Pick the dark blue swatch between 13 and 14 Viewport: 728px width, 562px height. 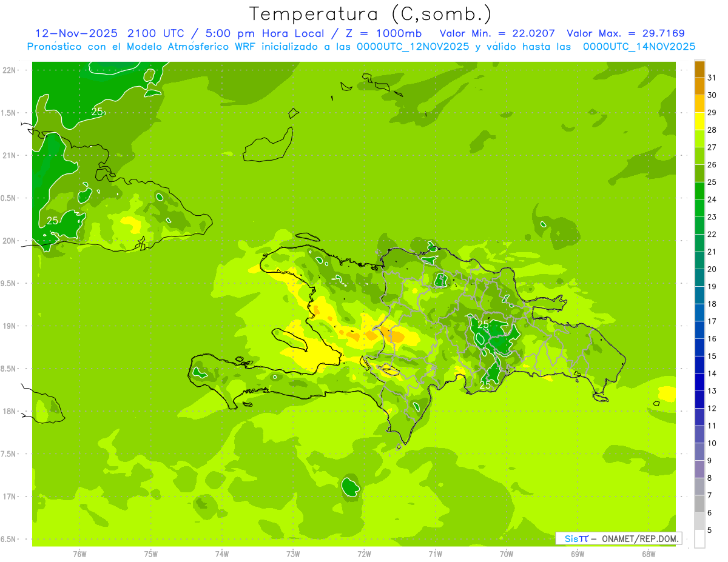(x=699, y=383)
